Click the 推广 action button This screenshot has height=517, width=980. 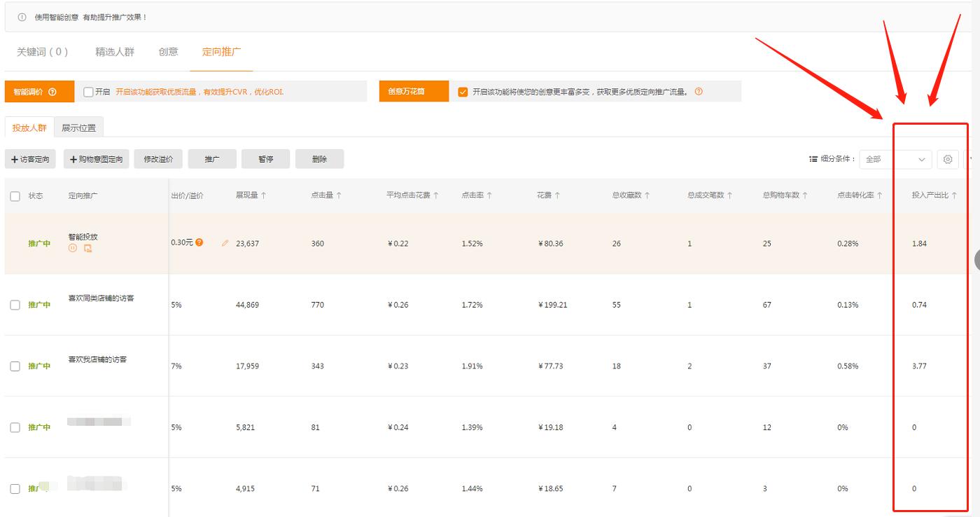tap(212, 159)
